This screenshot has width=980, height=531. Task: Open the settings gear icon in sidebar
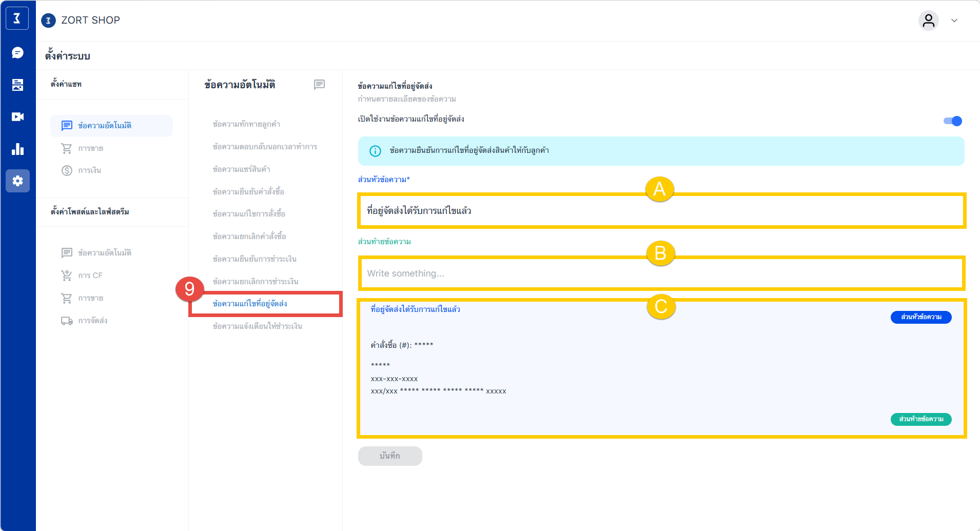17,181
